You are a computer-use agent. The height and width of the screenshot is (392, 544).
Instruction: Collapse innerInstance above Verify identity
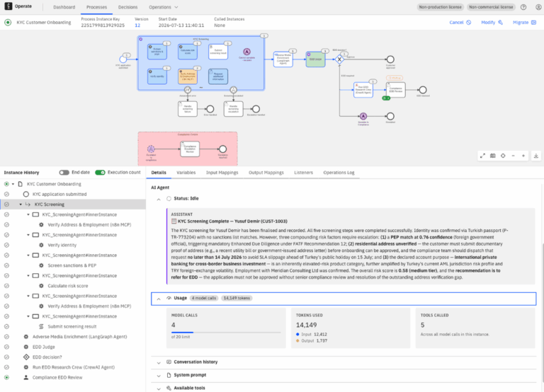tap(28, 235)
